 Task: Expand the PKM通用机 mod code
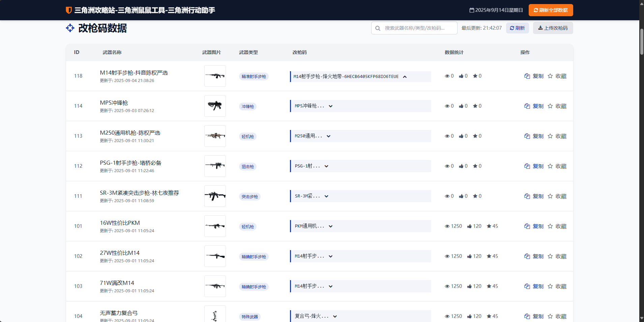331,226
